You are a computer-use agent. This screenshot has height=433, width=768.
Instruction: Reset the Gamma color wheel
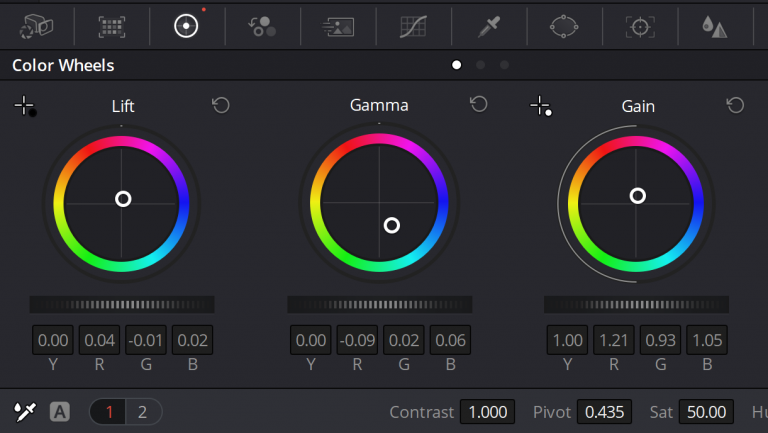(479, 104)
